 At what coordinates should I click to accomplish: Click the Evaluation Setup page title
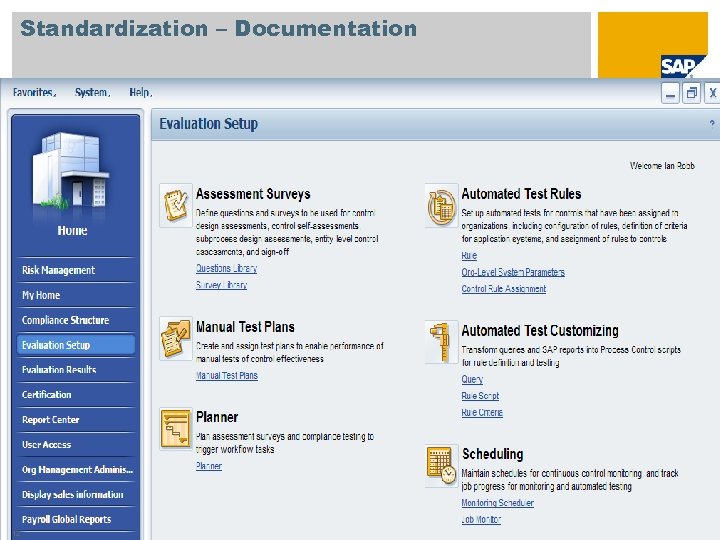coord(208,124)
